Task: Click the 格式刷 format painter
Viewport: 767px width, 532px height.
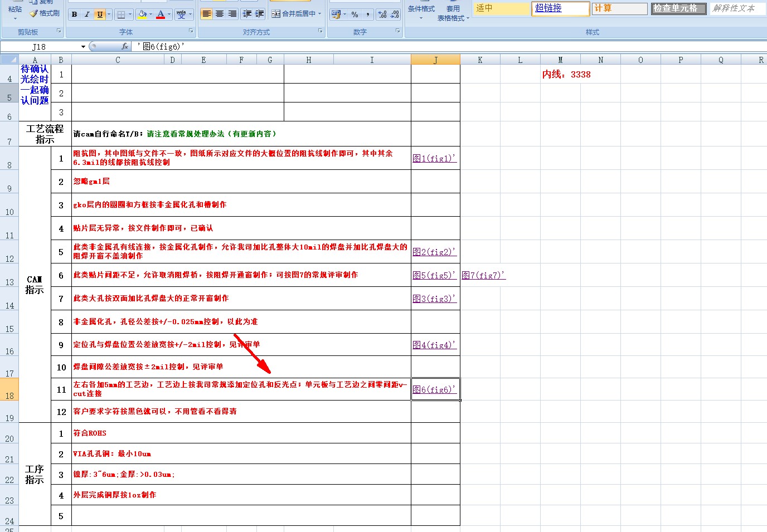Action: click(45, 13)
